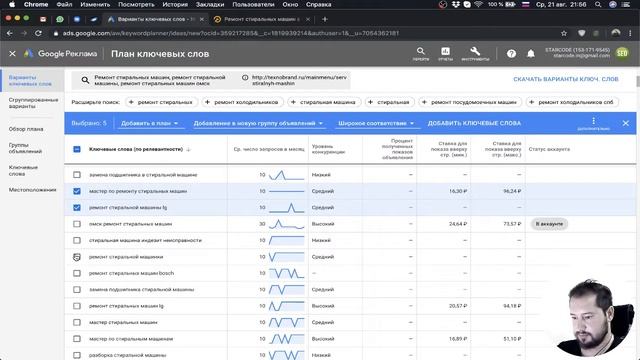Click the more options vertical dots in the blue bar
The height and width of the screenshot is (360, 640).
click(x=593, y=121)
